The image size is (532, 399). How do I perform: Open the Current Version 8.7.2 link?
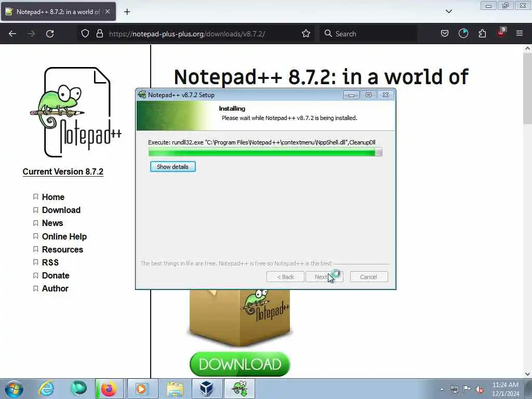click(63, 171)
